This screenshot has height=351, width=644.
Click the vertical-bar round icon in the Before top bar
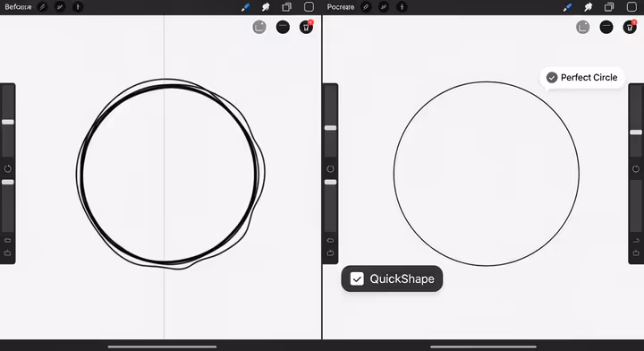[x=78, y=7]
